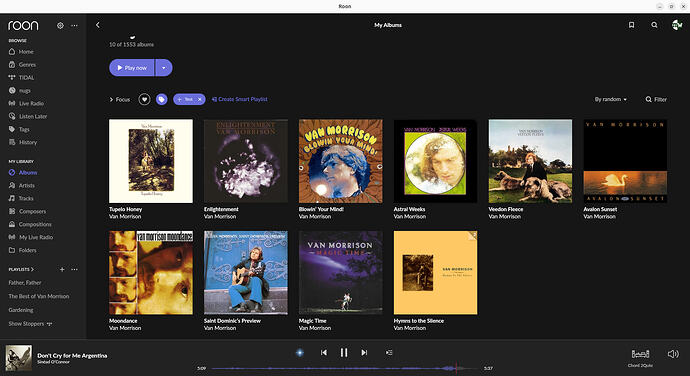Click the Moondance album title text

(123, 321)
